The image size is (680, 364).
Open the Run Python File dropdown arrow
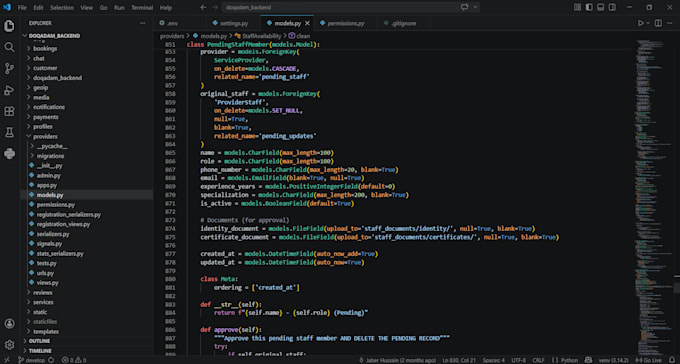[648, 23]
